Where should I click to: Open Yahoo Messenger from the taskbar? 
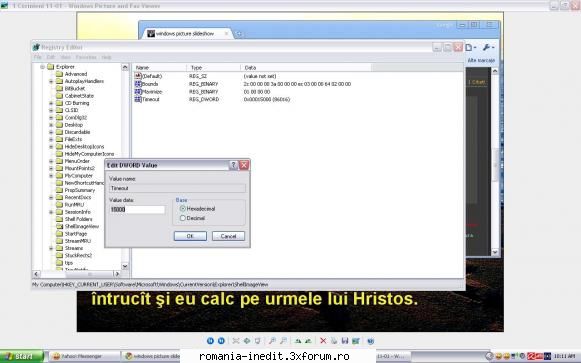(84, 356)
